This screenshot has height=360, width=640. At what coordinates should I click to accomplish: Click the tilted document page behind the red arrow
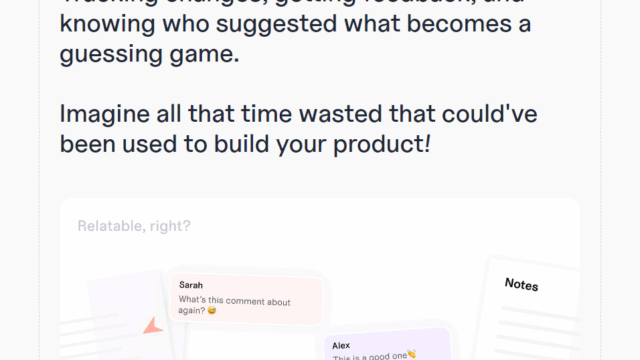click(129, 316)
